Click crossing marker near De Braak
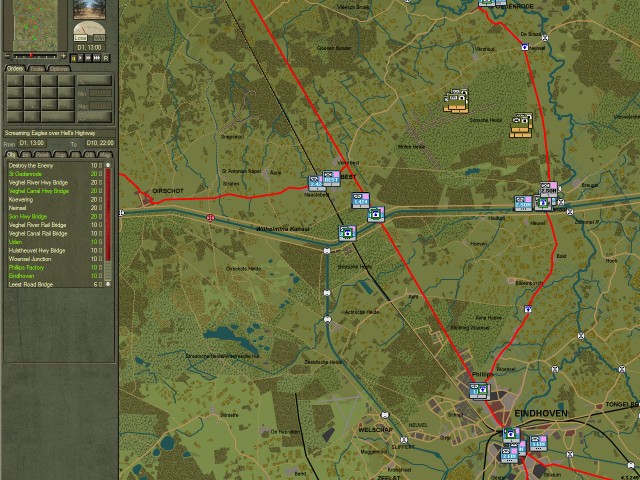This screenshot has width=640, height=480. point(544,38)
